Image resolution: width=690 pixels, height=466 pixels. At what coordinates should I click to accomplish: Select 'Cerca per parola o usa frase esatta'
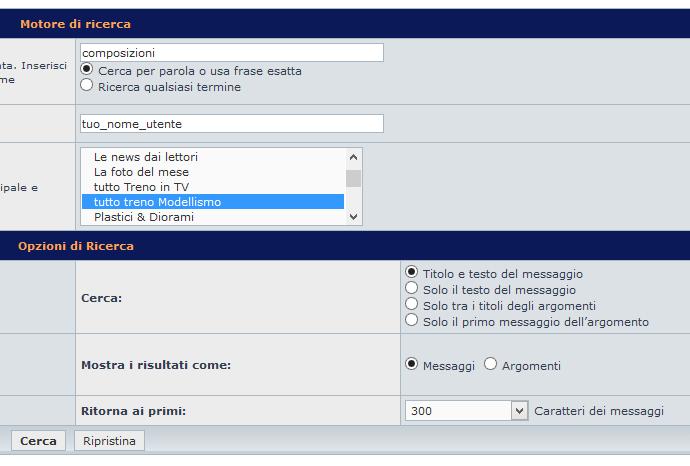[88, 71]
